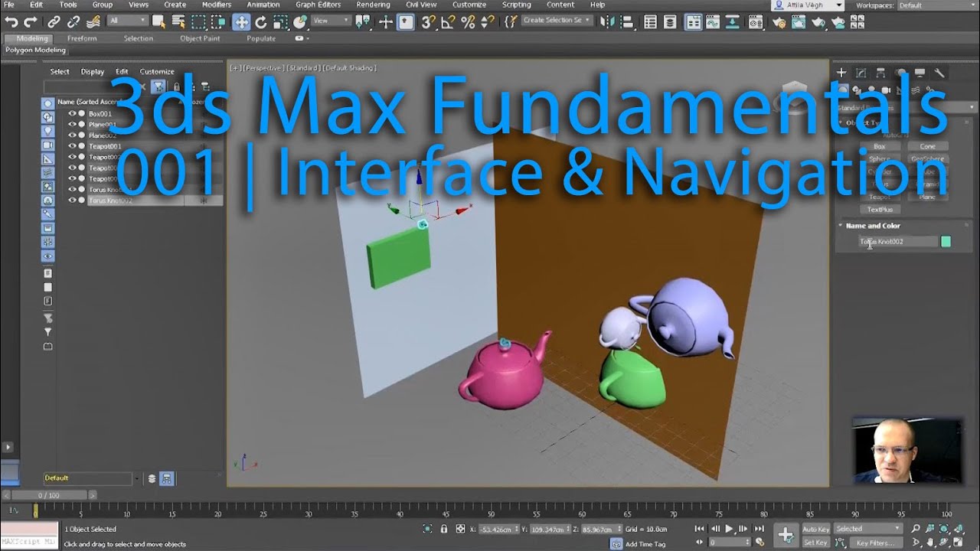Activate the Select and Rotate tool
Image resolution: width=980 pixels, height=551 pixels.
260,21
